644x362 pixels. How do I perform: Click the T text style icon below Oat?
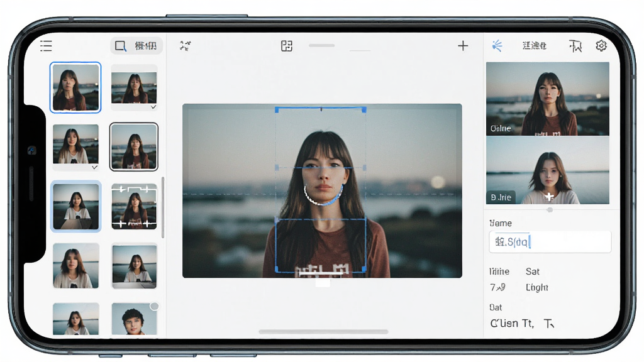pos(549,324)
